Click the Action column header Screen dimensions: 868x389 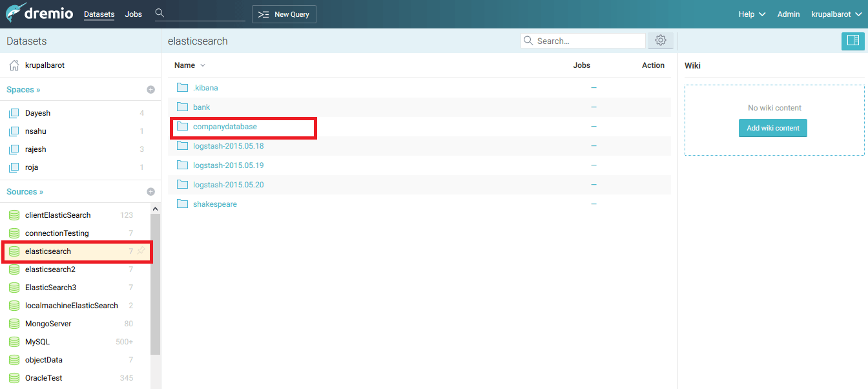(653, 65)
